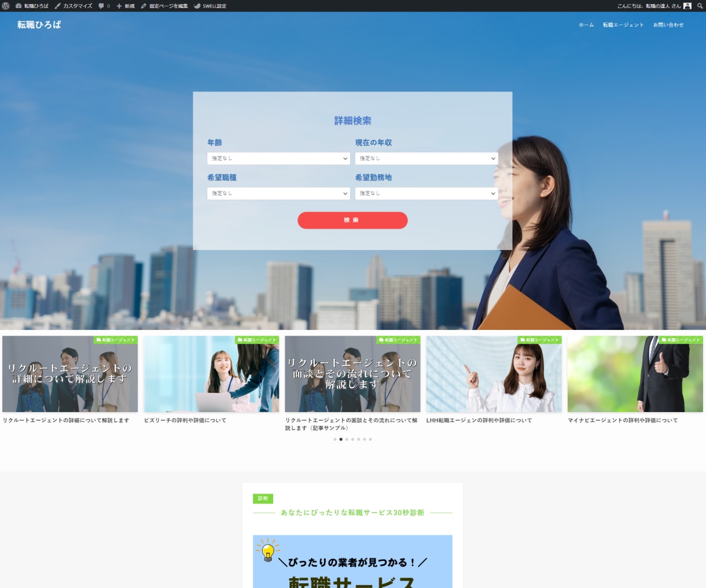This screenshot has height=588, width=706.
Task: Open the 現在の年収 dropdown
Action: click(x=426, y=159)
